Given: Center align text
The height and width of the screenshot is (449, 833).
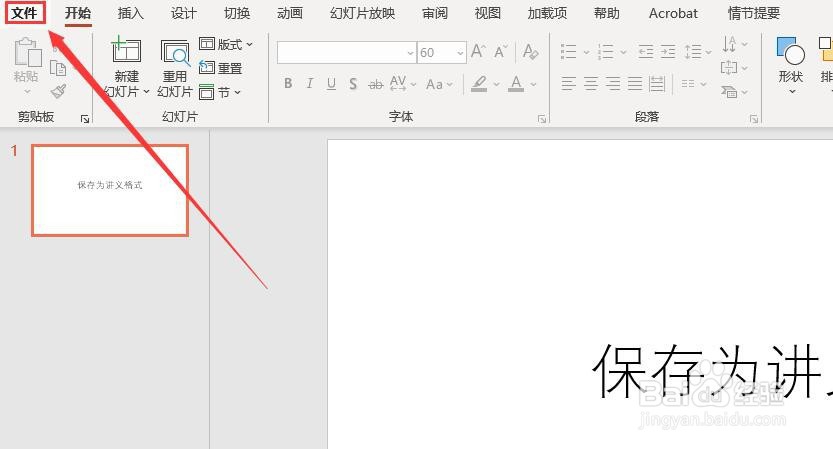Looking at the screenshot, I should point(591,83).
